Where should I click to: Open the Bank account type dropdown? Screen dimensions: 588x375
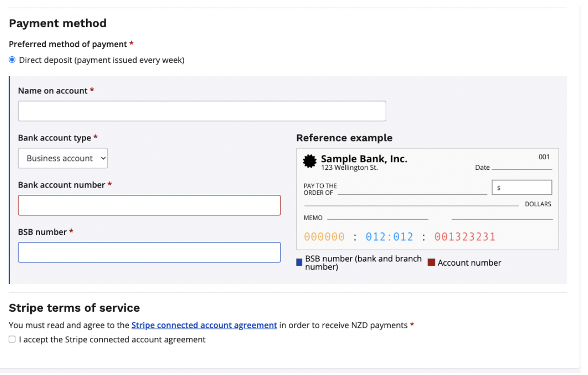[63, 158]
